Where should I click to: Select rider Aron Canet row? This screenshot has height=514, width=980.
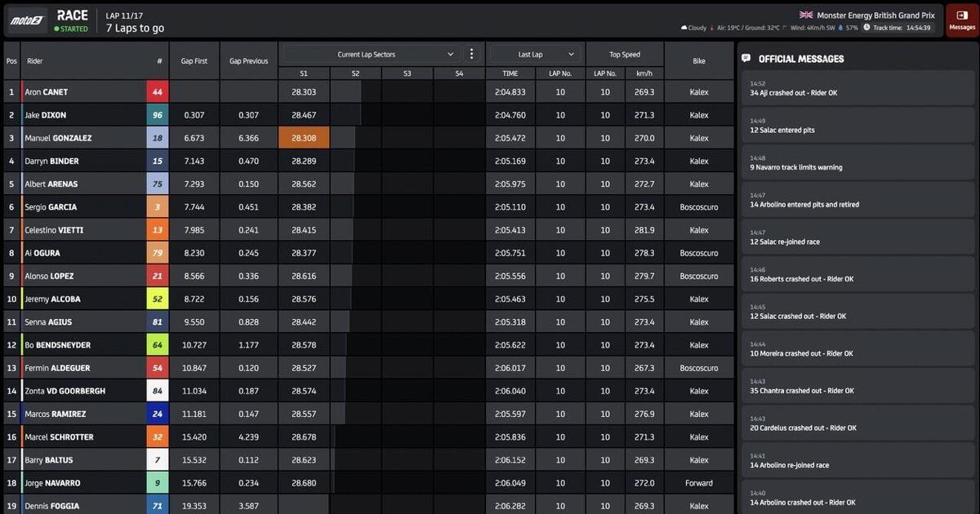coord(82,92)
